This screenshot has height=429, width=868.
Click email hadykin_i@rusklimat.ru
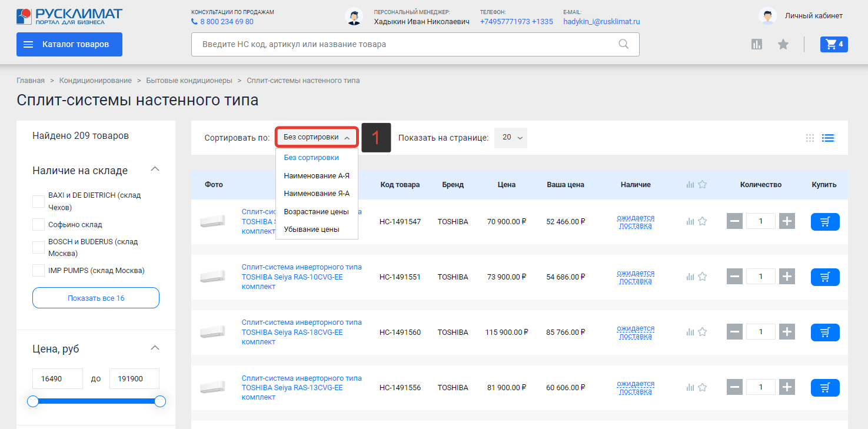pos(601,22)
